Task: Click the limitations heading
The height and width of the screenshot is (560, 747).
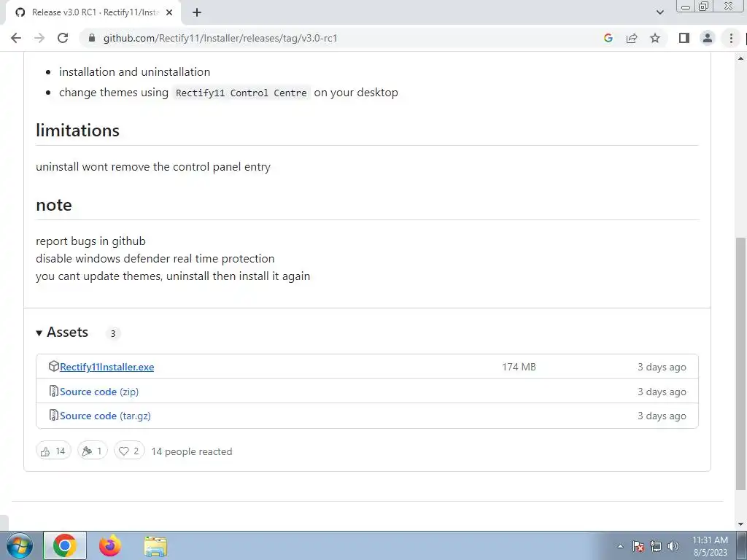Action: [x=77, y=131]
